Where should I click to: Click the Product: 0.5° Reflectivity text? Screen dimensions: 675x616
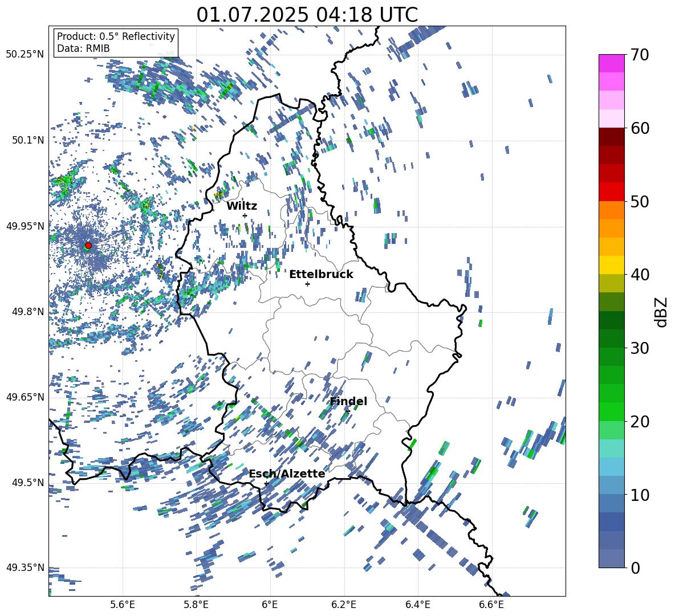point(116,36)
